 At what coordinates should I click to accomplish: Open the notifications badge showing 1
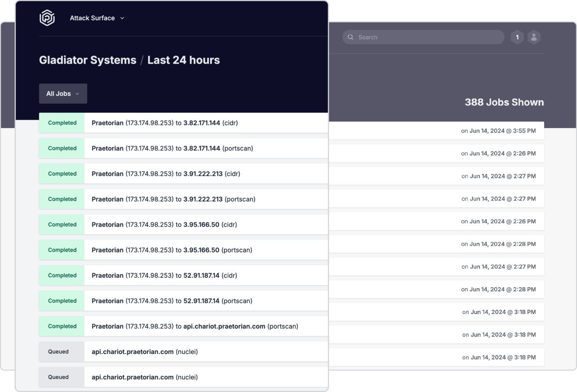pos(518,37)
